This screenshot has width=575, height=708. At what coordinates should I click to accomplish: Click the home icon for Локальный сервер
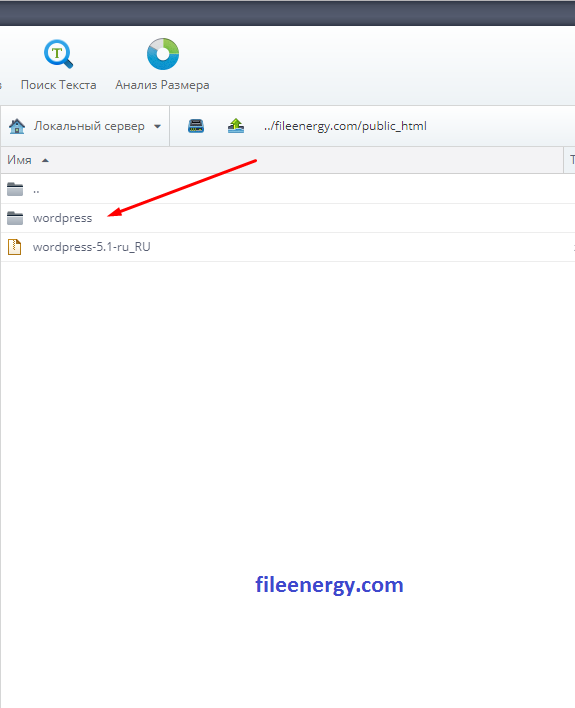click(x=17, y=126)
